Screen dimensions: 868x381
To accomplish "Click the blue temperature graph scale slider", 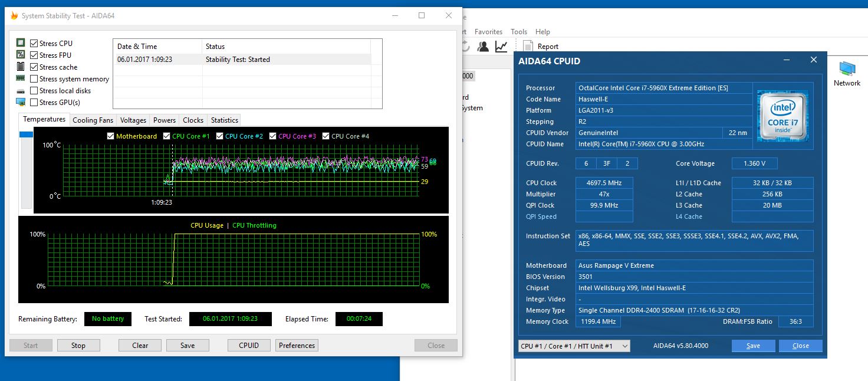I will 26,134.
